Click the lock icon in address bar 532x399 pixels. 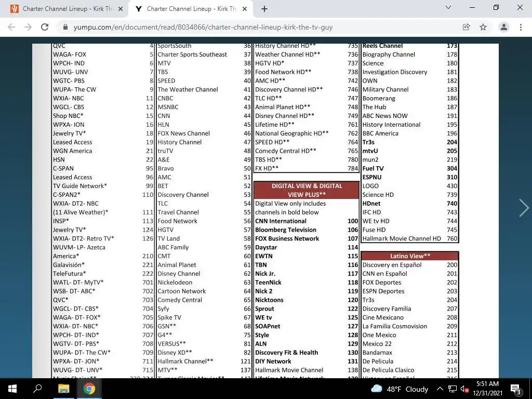65,27
